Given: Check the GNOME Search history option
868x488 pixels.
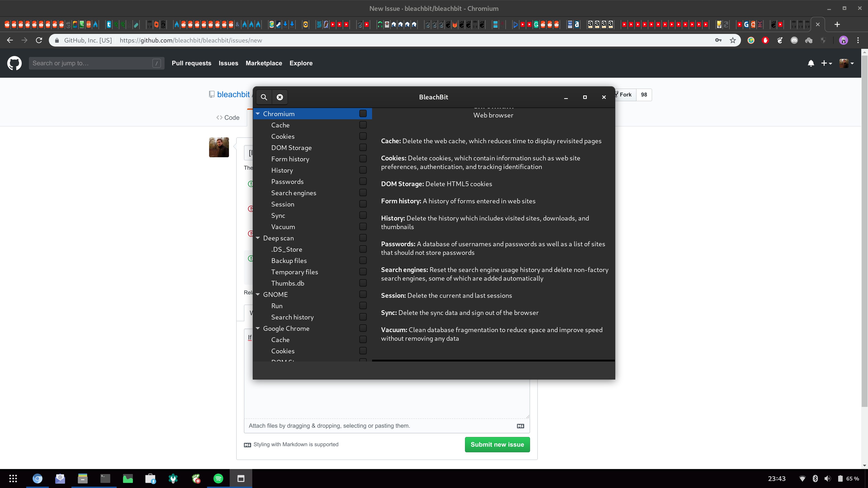Looking at the screenshot, I should [x=363, y=317].
